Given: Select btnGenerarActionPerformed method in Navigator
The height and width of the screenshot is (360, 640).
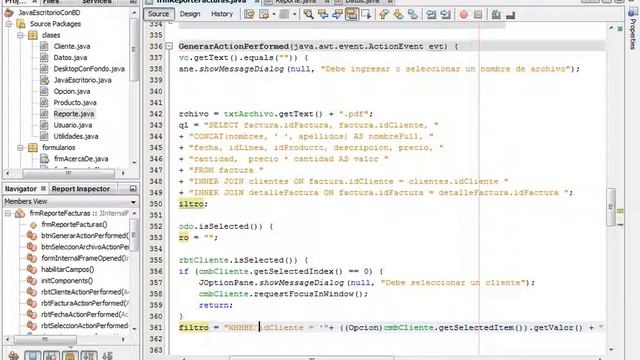Looking at the screenshot, I should pos(85,236).
